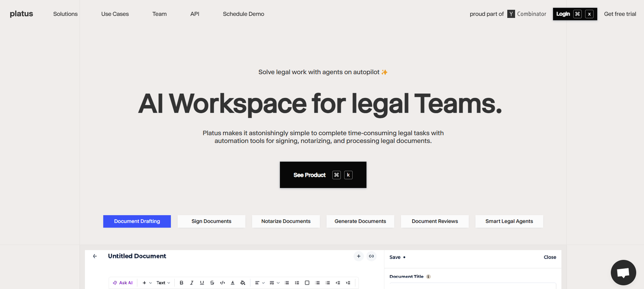
Task: Toggle strikethrough text formatting
Action: click(x=212, y=283)
